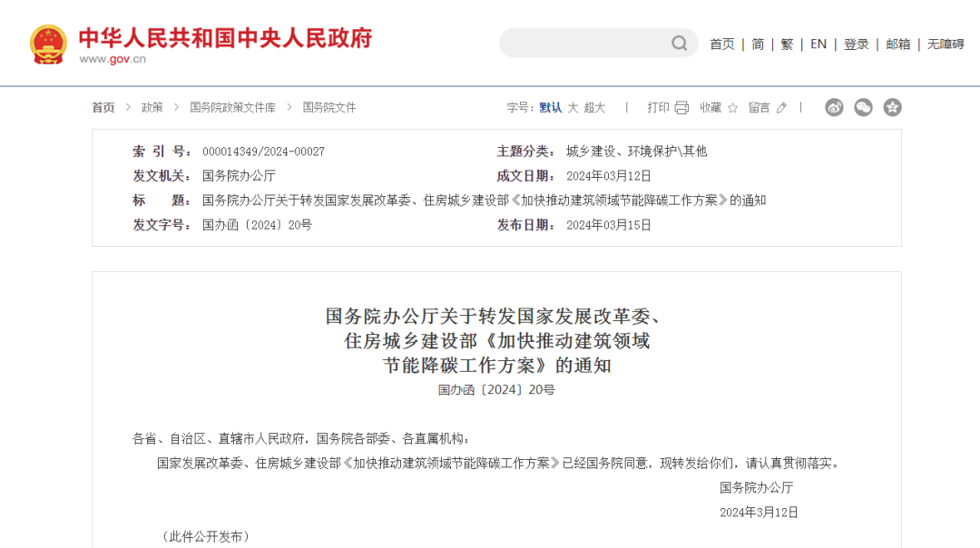The width and height of the screenshot is (980, 548).
Task: Share to Weibo icon
Action: (x=834, y=107)
